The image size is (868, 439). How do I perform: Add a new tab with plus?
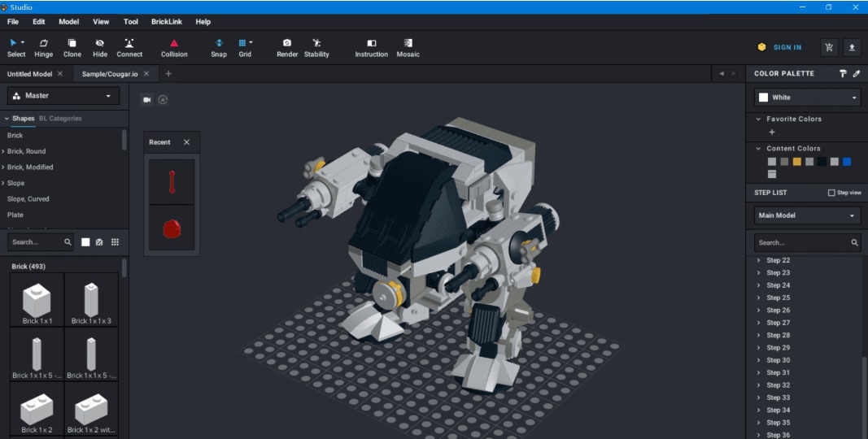point(168,73)
